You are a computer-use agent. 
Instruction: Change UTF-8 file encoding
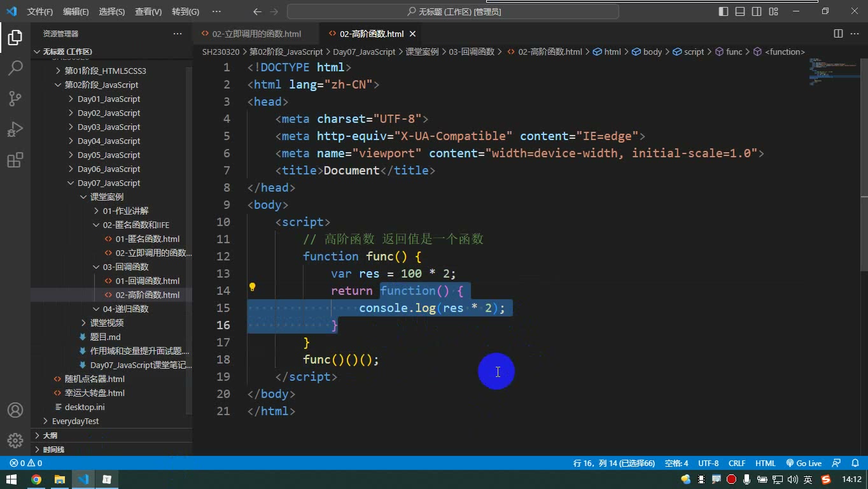point(708,464)
